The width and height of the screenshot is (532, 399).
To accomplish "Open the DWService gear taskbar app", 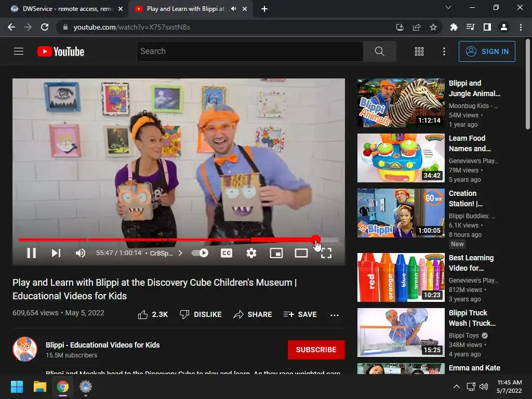I will [86, 387].
